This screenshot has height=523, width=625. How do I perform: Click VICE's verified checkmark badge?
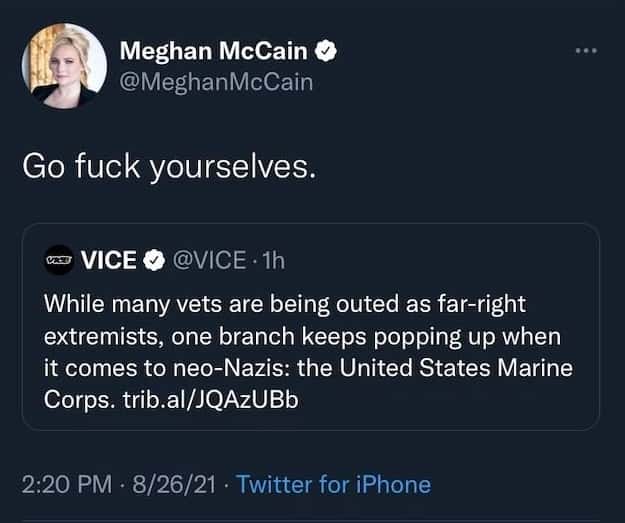point(153,261)
